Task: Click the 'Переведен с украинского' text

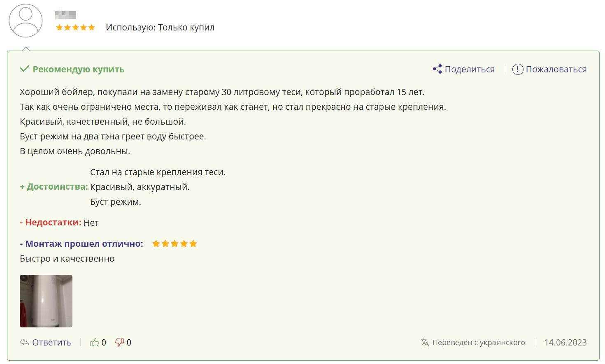Action: tap(479, 342)
